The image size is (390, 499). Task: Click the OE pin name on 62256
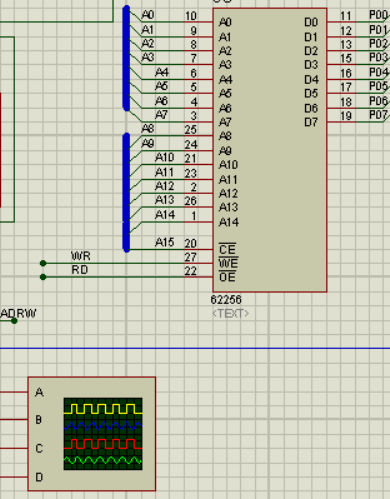(x=227, y=277)
